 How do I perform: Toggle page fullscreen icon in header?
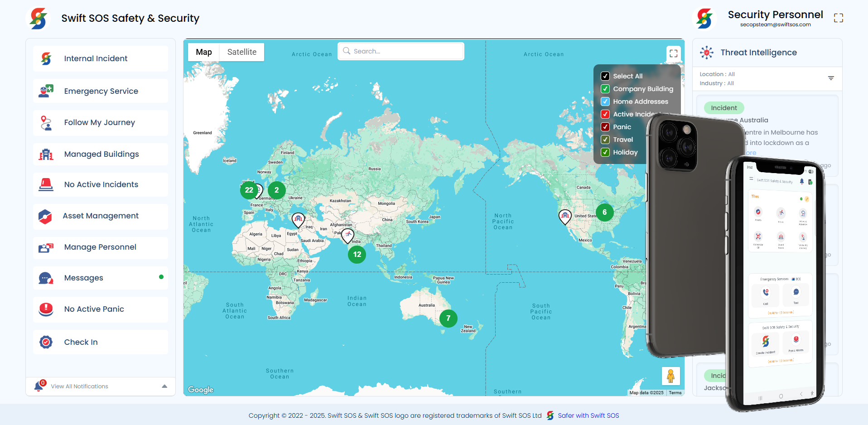839,18
